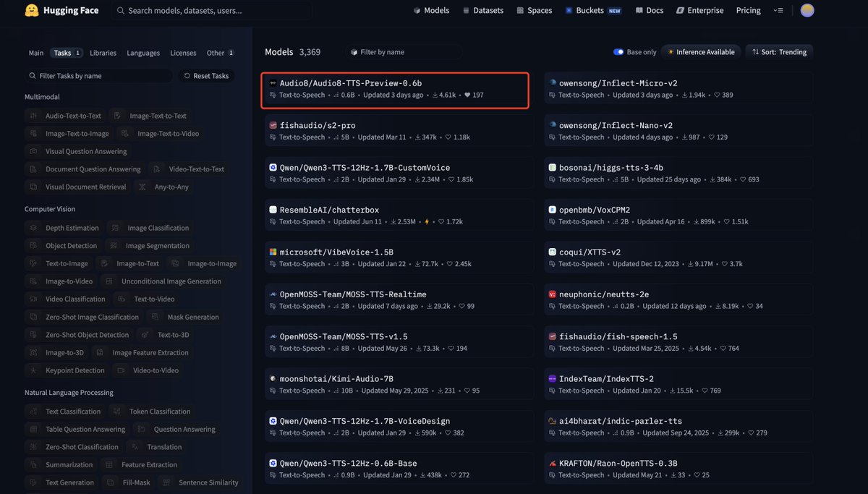The image size is (868, 494).
Task: Click the Visual Document Retrieval icon
Action: (33, 187)
